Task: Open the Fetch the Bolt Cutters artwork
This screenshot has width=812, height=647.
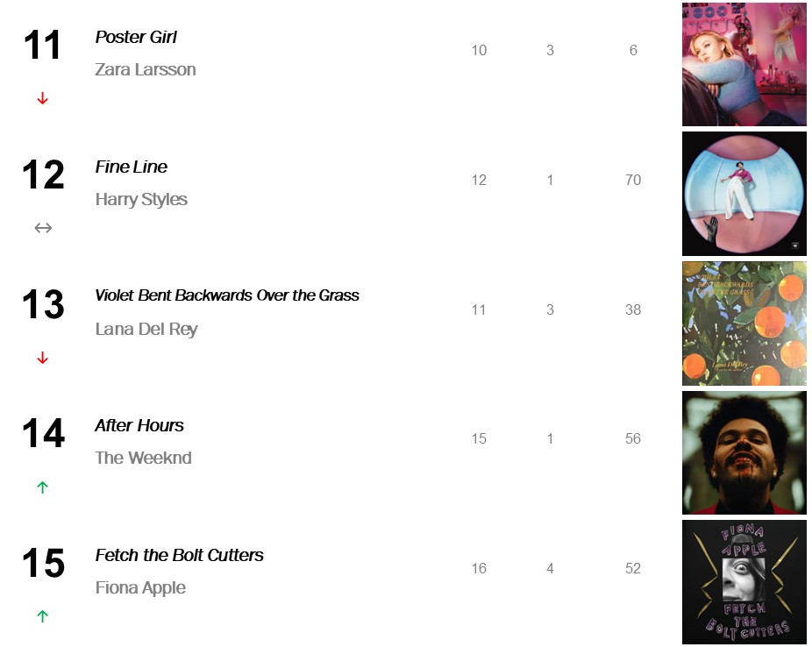Action: click(x=744, y=582)
